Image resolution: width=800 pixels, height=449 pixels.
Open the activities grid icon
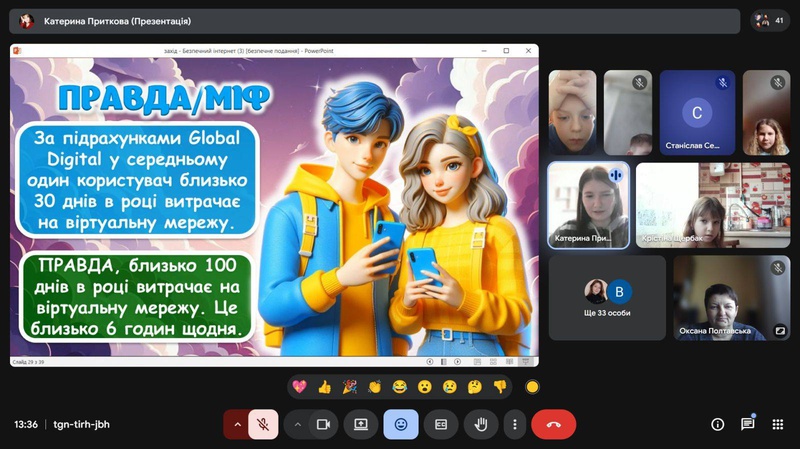777,424
